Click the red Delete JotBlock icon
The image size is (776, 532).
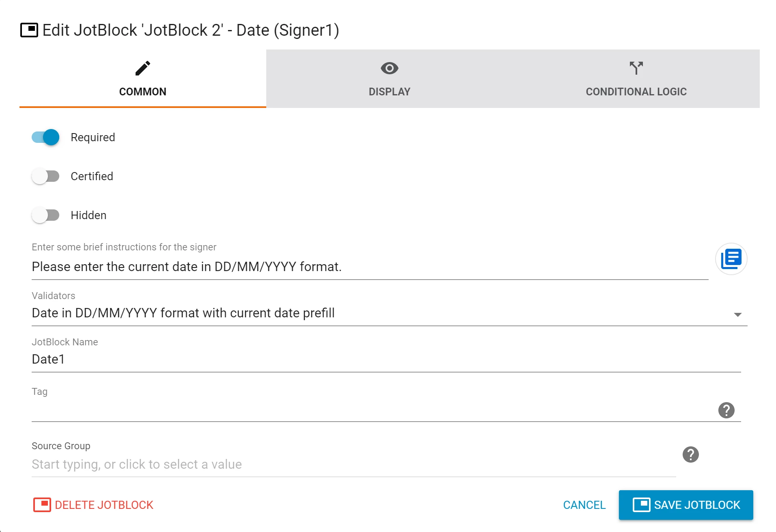(42, 505)
